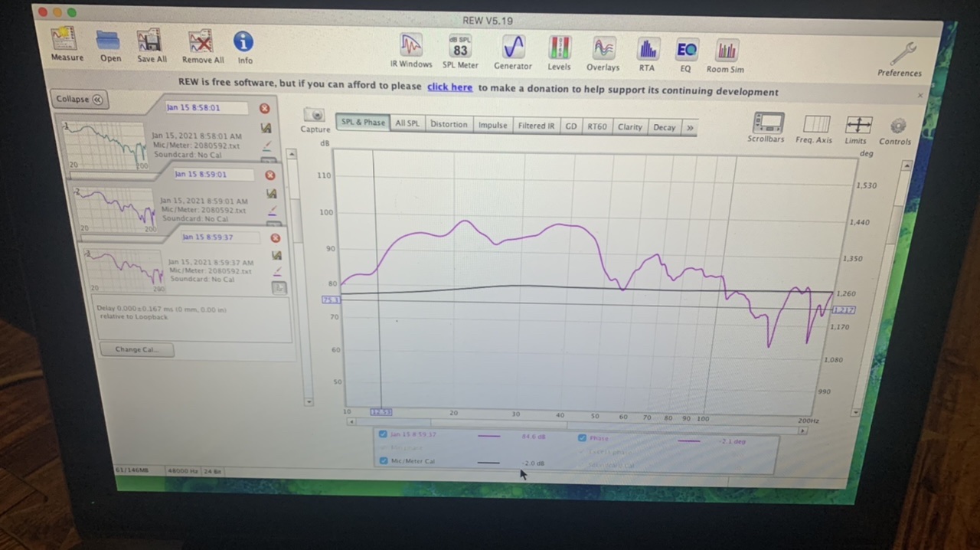Viewport: 980px width, 550px height.
Task: Uncheck the Phase trace checkbox
Action: point(582,438)
